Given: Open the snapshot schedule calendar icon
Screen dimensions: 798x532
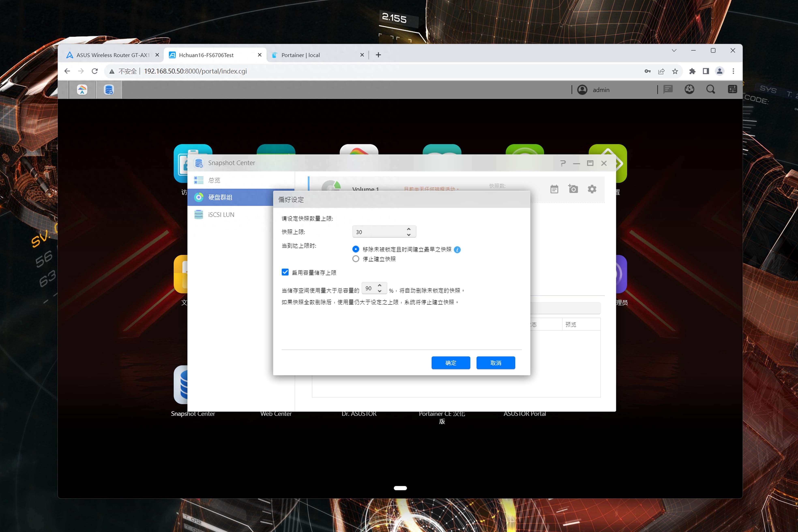Looking at the screenshot, I should [554, 189].
